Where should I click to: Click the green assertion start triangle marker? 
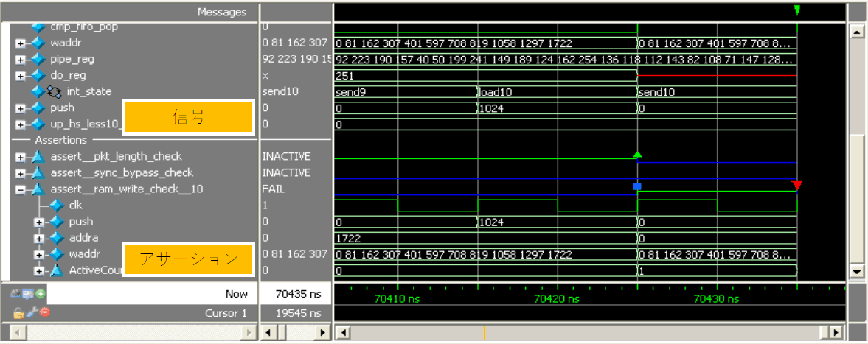click(x=637, y=154)
